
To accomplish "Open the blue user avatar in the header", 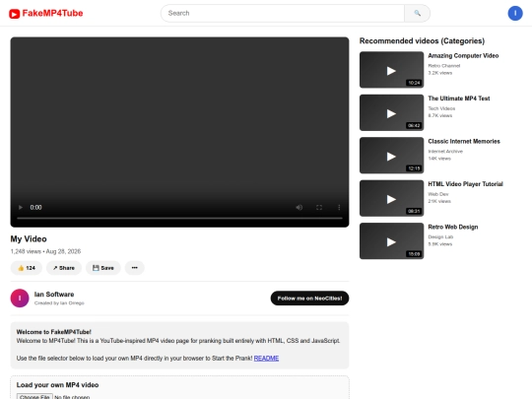I will (x=515, y=13).
